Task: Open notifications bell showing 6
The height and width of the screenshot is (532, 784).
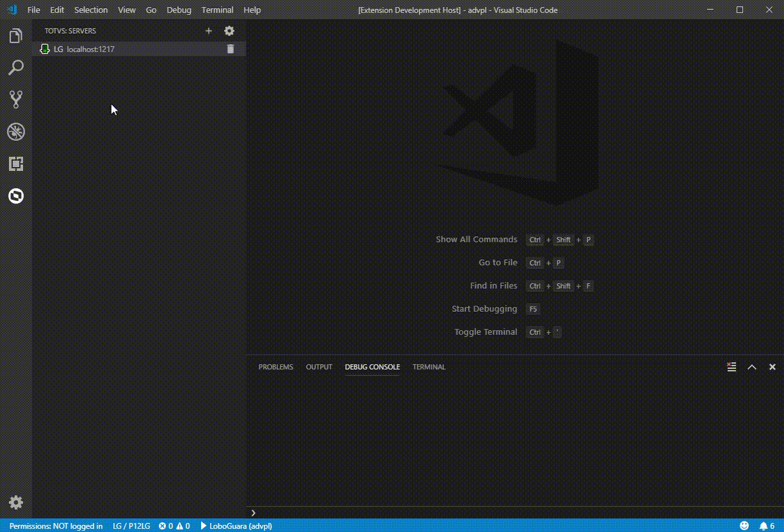Action: (x=767, y=526)
